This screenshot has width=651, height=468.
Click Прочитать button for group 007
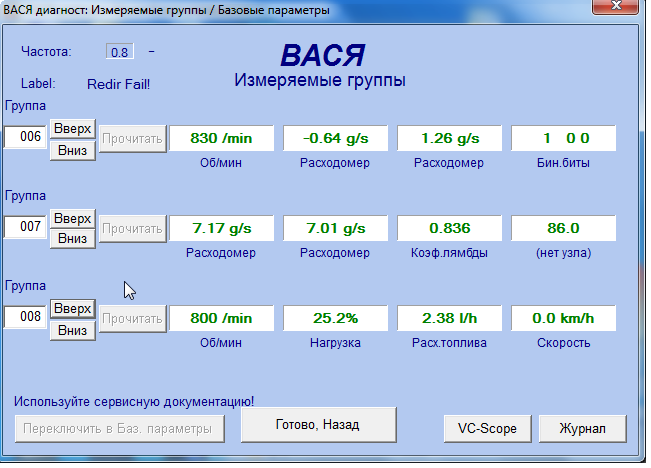132,229
